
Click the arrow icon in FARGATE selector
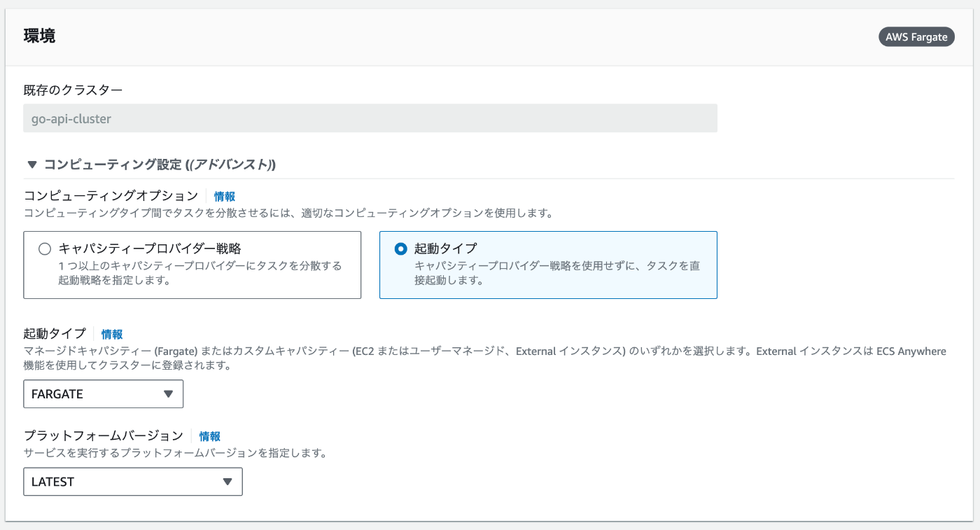pyautogui.click(x=168, y=394)
